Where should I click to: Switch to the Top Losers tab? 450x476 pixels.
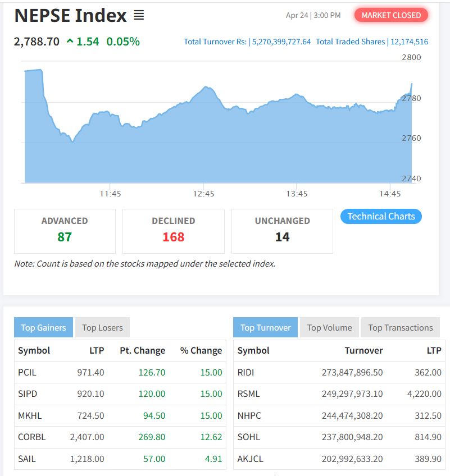point(102,328)
